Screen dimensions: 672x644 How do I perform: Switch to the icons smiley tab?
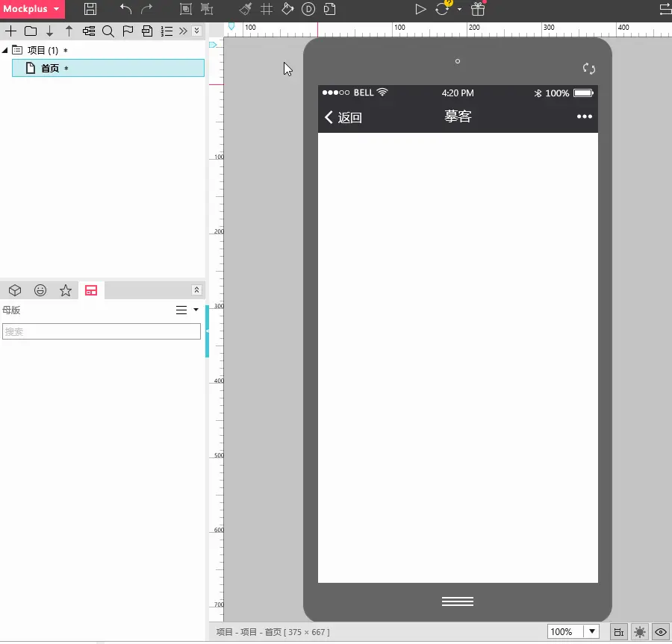(x=40, y=290)
